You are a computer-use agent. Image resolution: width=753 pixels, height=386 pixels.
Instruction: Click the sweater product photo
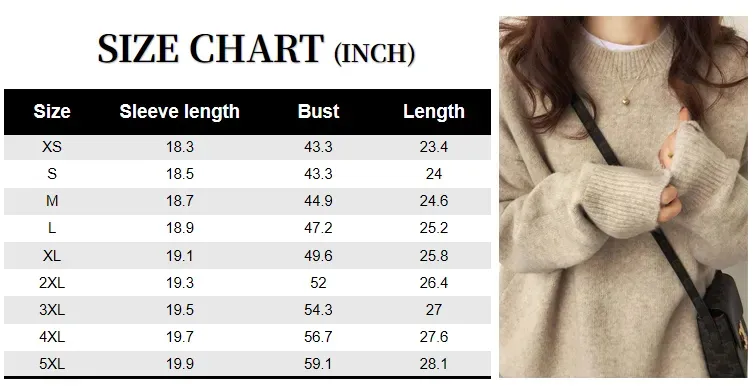click(623, 197)
